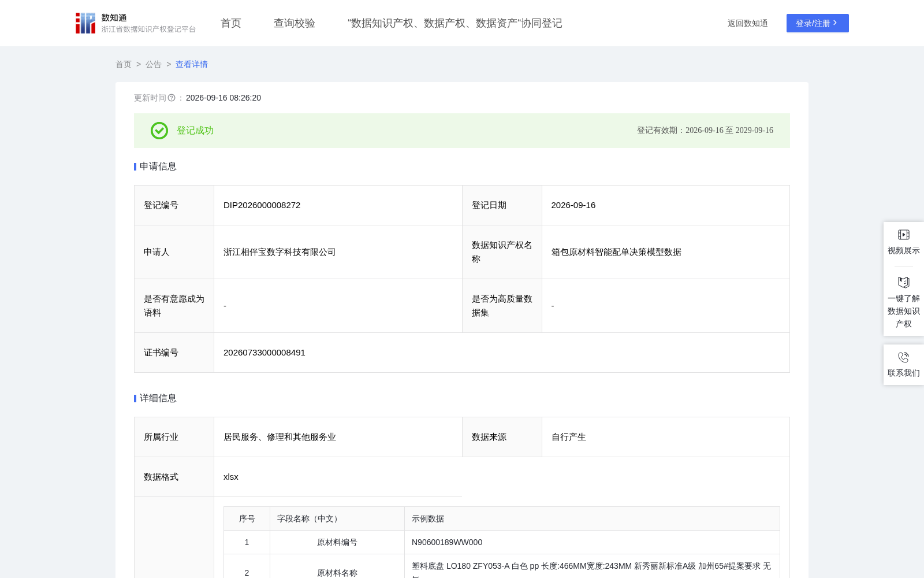The image size is (924, 578).
Task: Click applicant 浙江相伴宝数字科技有限公司
Action: pos(280,252)
